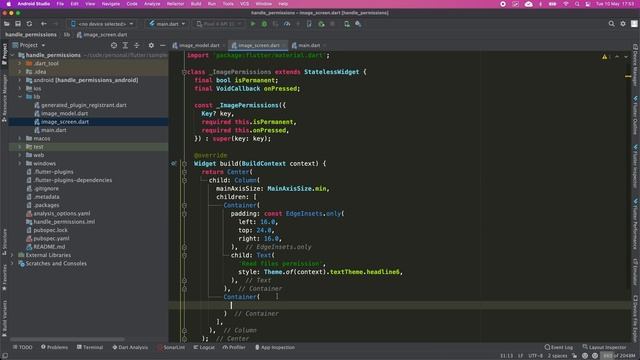Click the warning triangle in the editor corner
Screen dimensions: 640x360
click(x=604, y=57)
